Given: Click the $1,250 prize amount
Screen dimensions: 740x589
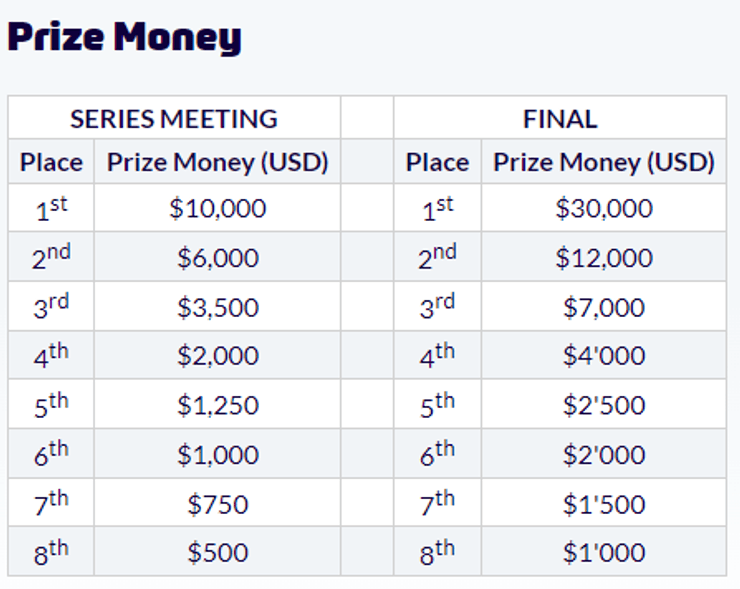Looking at the screenshot, I should pos(218,405).
